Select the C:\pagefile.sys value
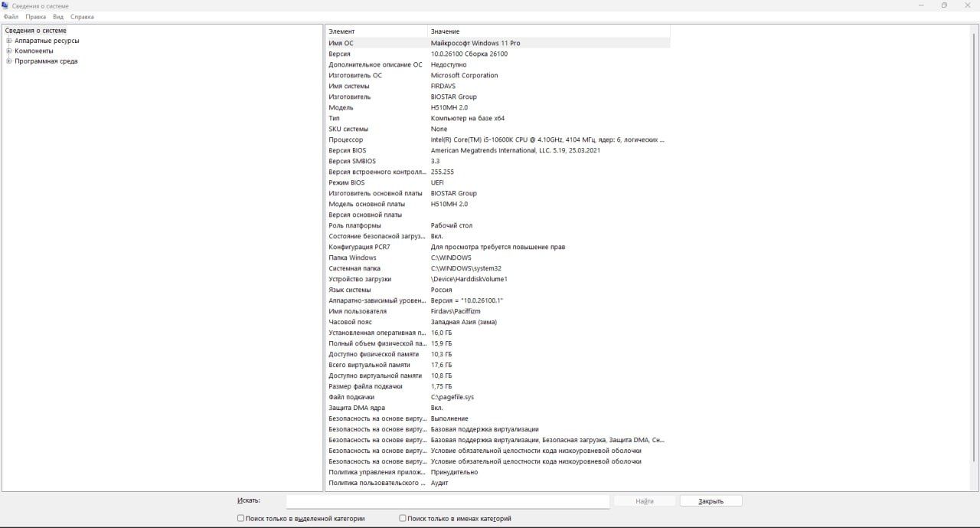Viewport: 980px width, 528px height. [452, 397]
